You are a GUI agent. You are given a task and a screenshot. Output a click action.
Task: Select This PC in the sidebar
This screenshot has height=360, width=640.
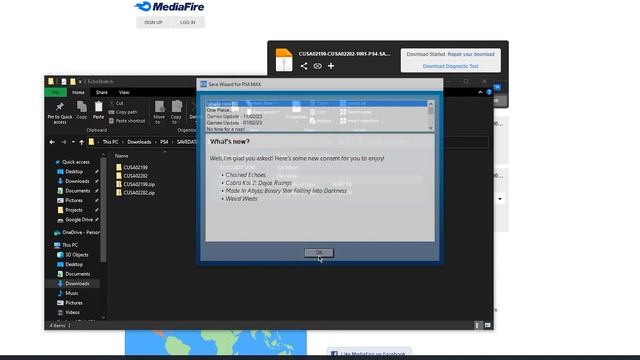[66, 245]
